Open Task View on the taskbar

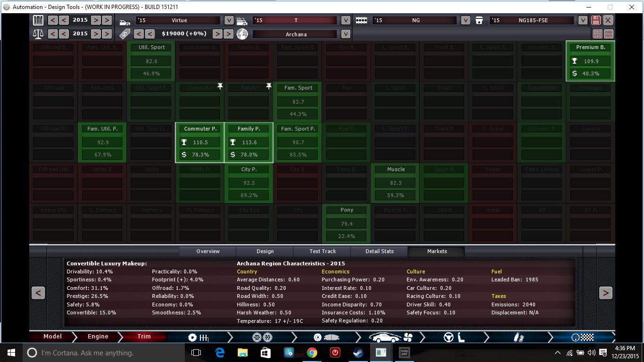click(196, 353)
